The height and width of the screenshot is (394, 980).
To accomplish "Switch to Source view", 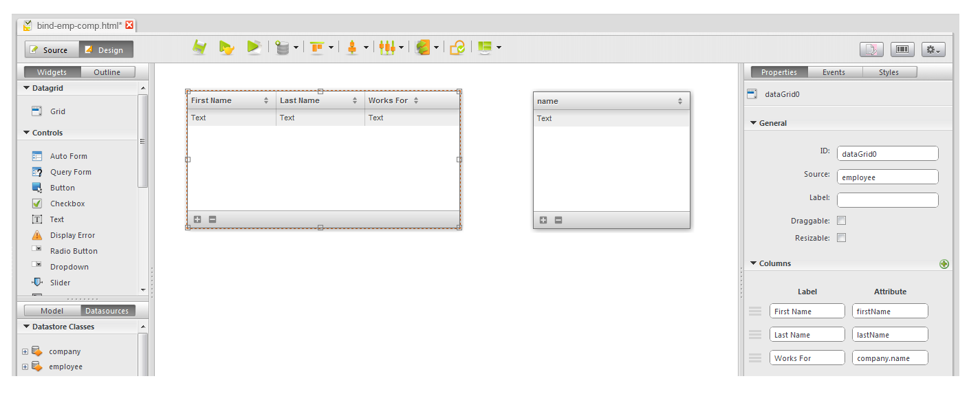I will [x=52, y=50].
